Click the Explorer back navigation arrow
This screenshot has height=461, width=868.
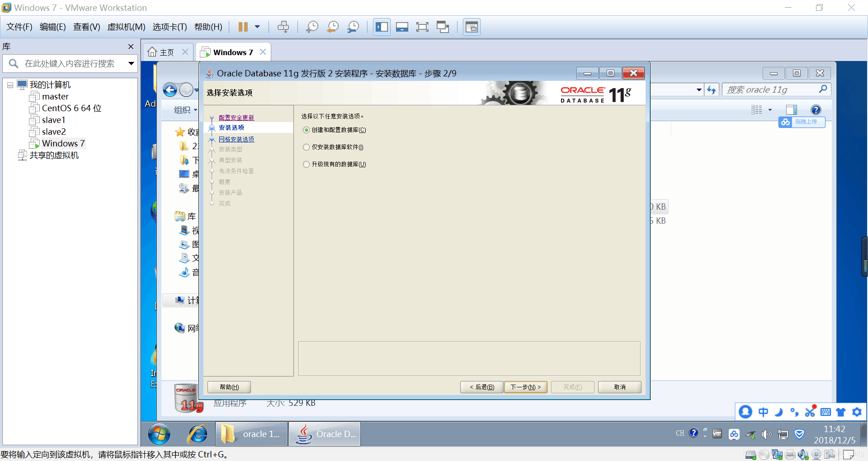click(x=170, y=90)
